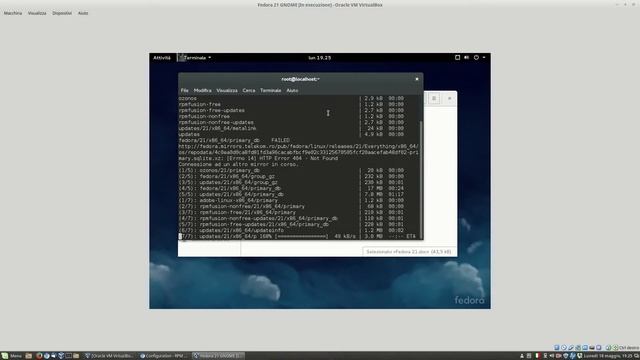
Task: Click the menu button in background file window
Action: coord(434,98)
